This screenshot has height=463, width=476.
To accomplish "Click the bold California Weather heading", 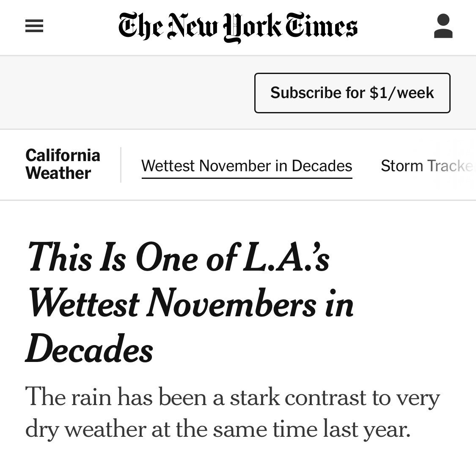I will pos(63,164).
